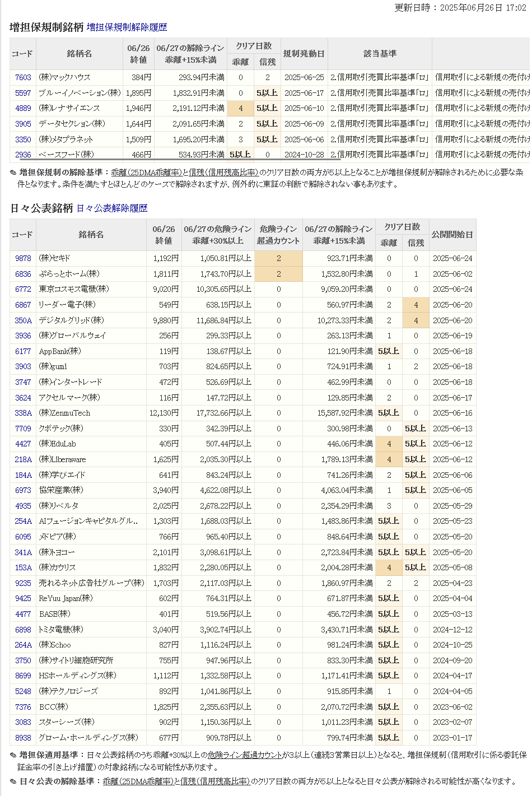The width and height of the screenshot is (532, 796).
Task: Follow the 危険ライン超過カウント link
Action: (x=245, y=755)
